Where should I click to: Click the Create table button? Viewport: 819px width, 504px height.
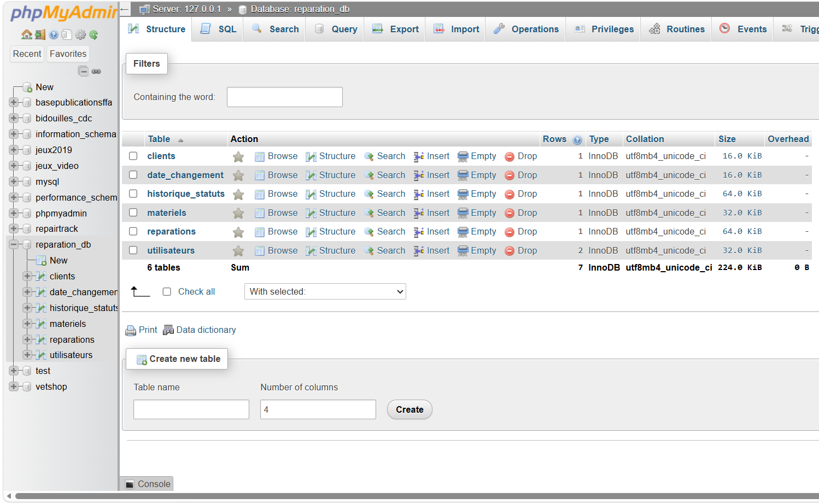click(x=409, y=409)
